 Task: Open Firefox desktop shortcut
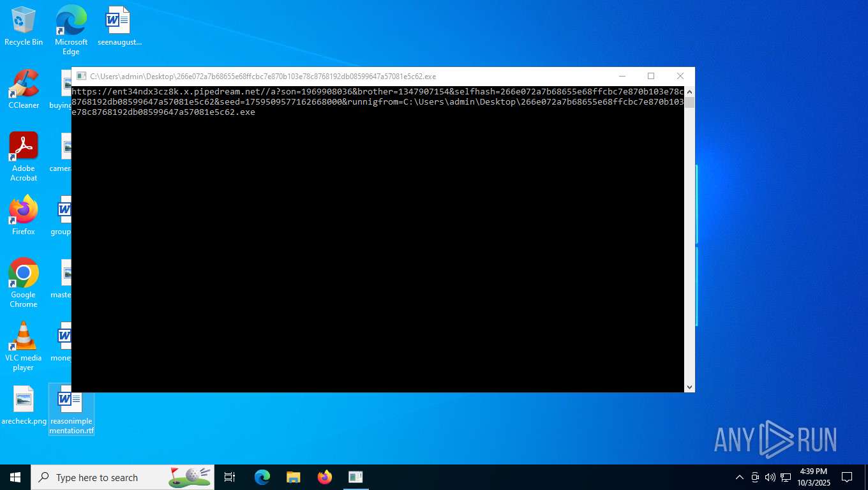24,216
